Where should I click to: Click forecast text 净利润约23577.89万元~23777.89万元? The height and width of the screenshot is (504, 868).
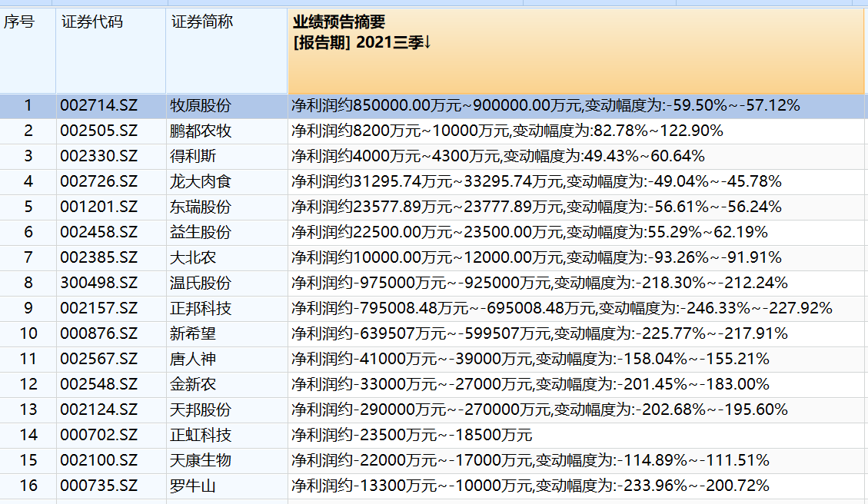pyautogui.click(x=427, y=207)
